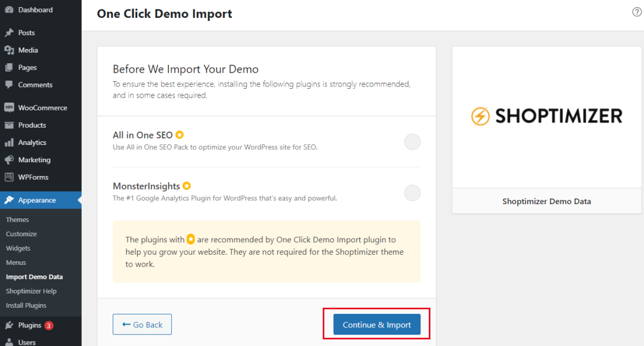Open the WPForms menu item
The height and width of the screenshot is (346, 644).
pyautogui.click(x=33, y=177)
